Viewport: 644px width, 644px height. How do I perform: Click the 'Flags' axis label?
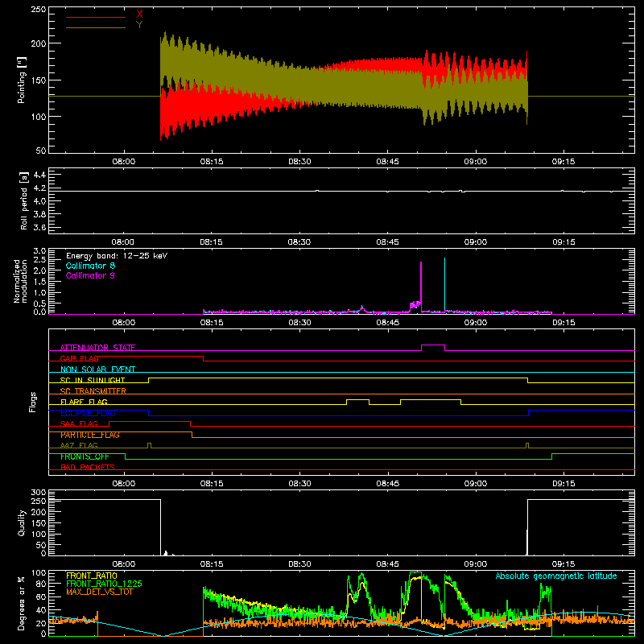tap(33, 402)
